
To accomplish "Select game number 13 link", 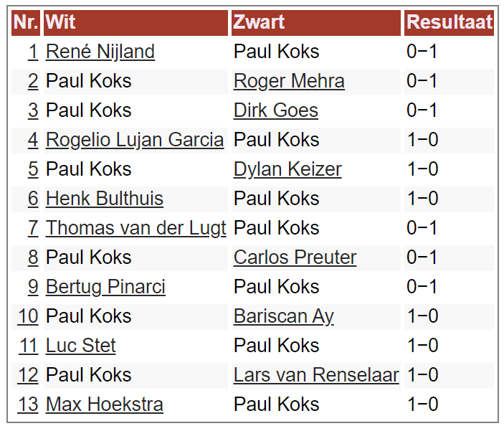I will pyautogui.click(x=28, y=404).
